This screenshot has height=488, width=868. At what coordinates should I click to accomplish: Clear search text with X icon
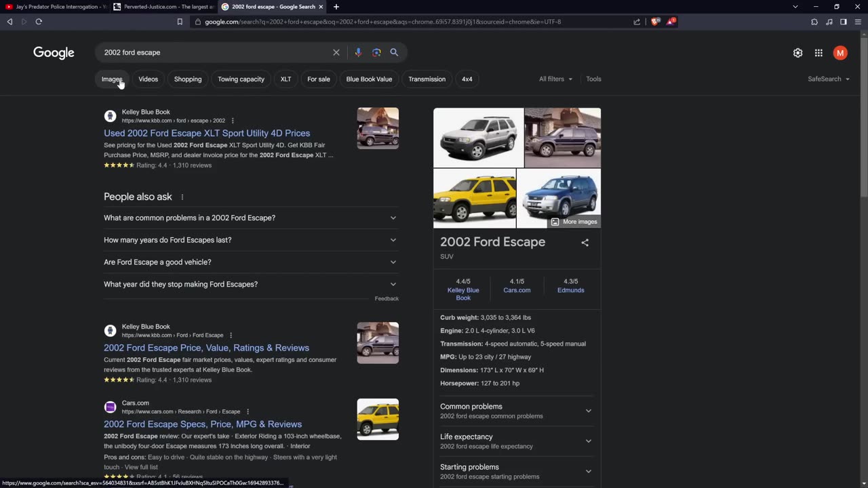pos(336,52)
